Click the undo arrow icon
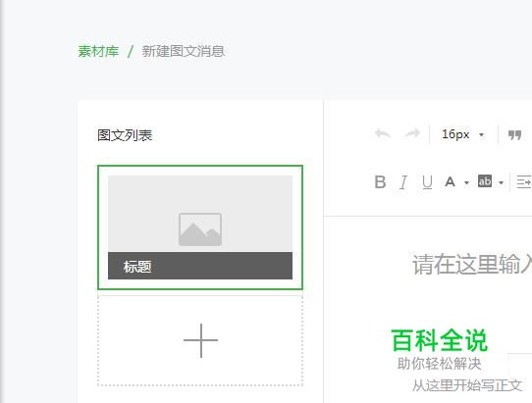 click(x=383, y=134)
